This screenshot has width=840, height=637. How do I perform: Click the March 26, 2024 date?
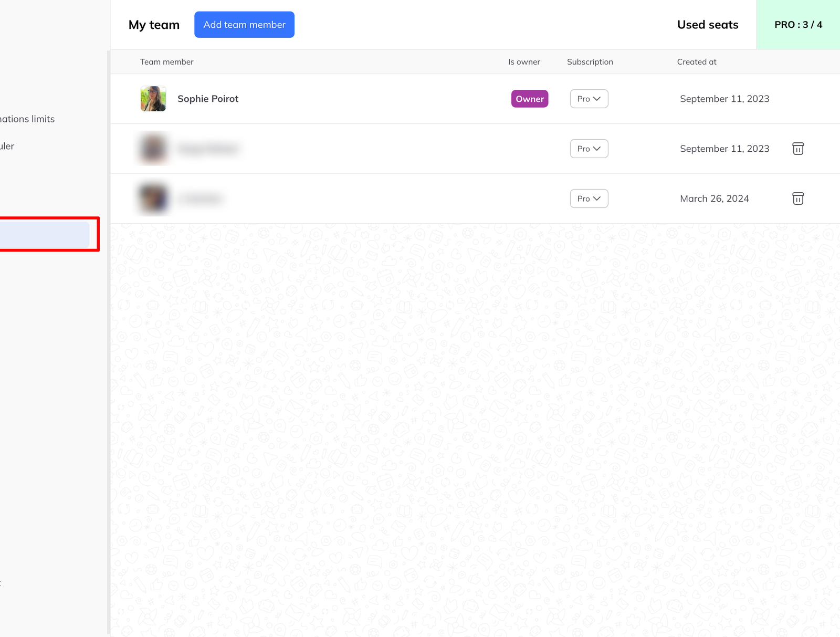(x=715, y=199)
